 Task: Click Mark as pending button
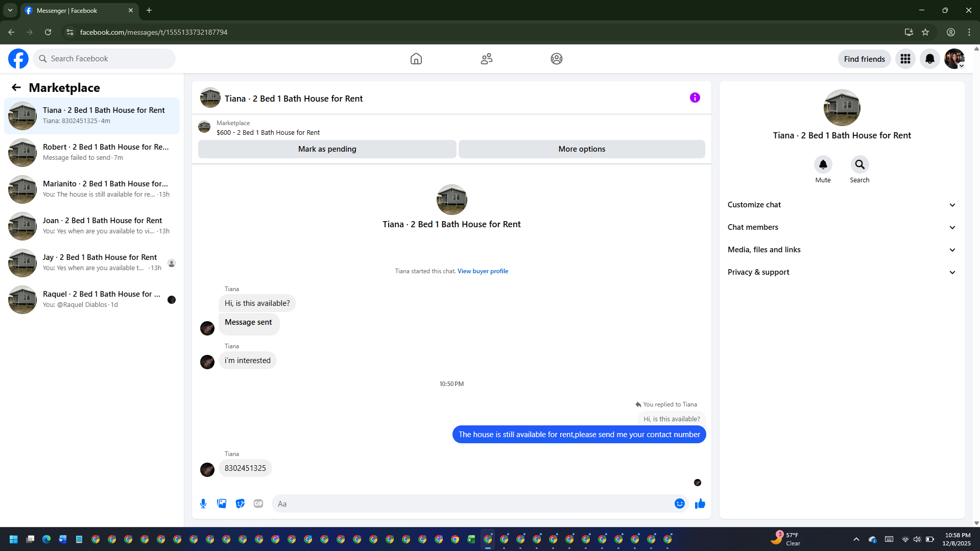(x=327, y=149)
